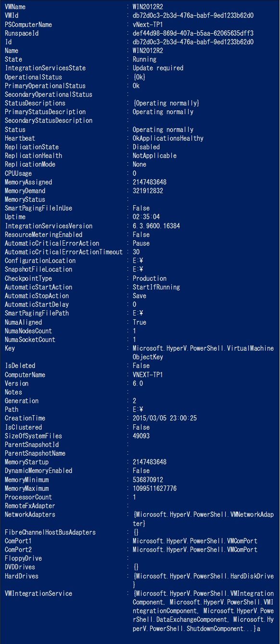280x644 pixels.
Task: Click the MemoryDemand value 321912832
Action: click(x=148, y=191)
